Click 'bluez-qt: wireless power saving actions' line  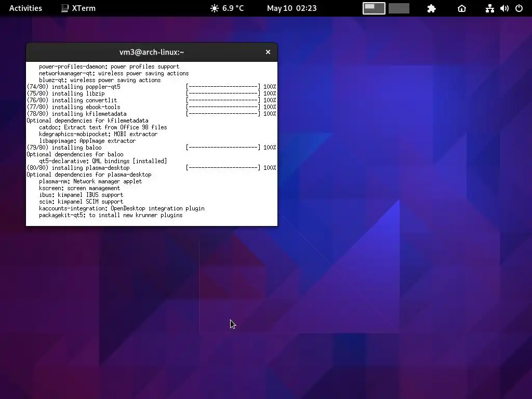[x=100, y=81]
